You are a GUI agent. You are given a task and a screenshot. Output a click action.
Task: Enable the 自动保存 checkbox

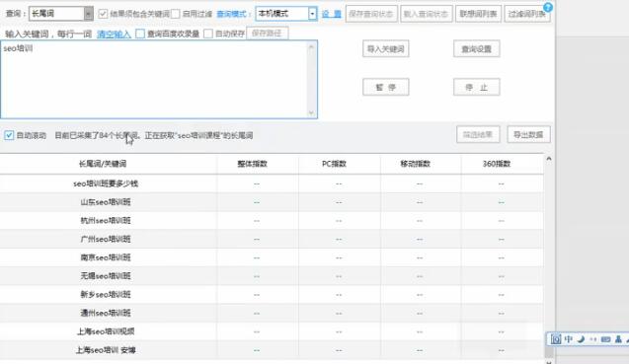click(x=208, y=34)
